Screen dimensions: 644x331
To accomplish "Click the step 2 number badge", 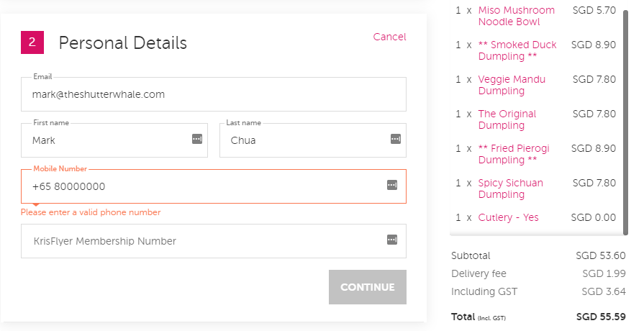I will click(x=32, y=42).
